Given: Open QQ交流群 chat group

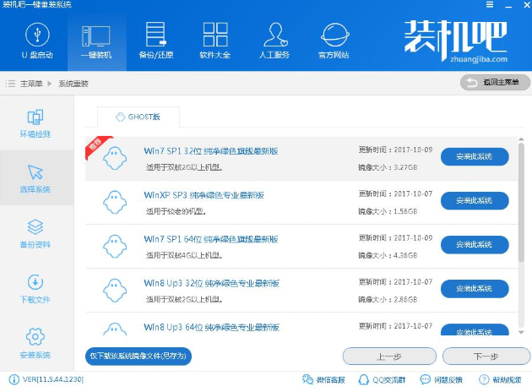Looking at the screenshot, I should [x=382, y=380].
